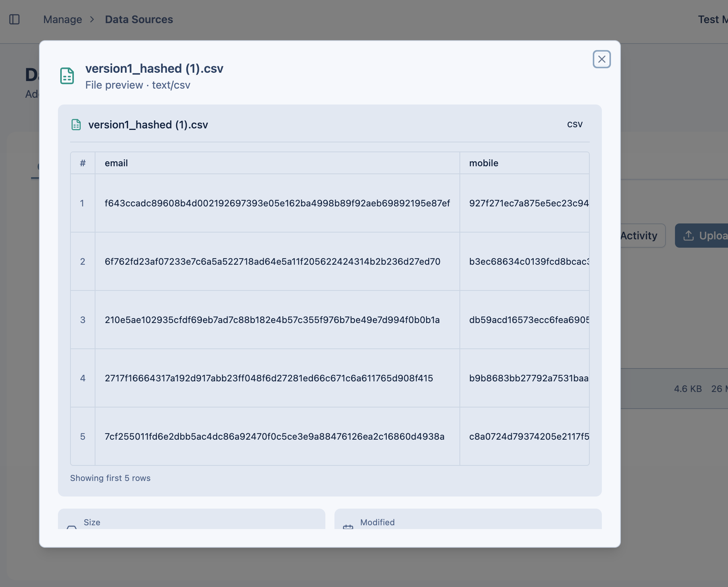Viewport: 728px width, 587px height.
Task: Click the calendar icon beside Modified
Action: [348, 526]
